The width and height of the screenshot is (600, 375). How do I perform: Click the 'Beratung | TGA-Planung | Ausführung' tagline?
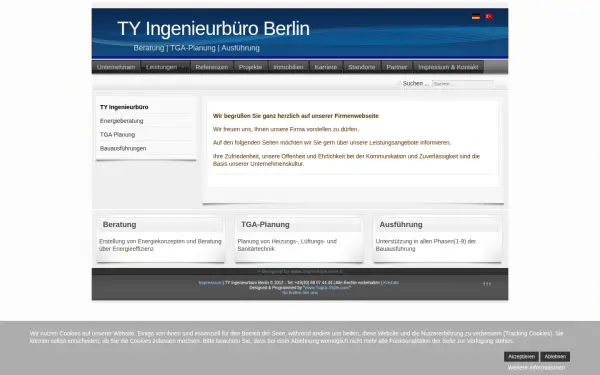point(197,48)
